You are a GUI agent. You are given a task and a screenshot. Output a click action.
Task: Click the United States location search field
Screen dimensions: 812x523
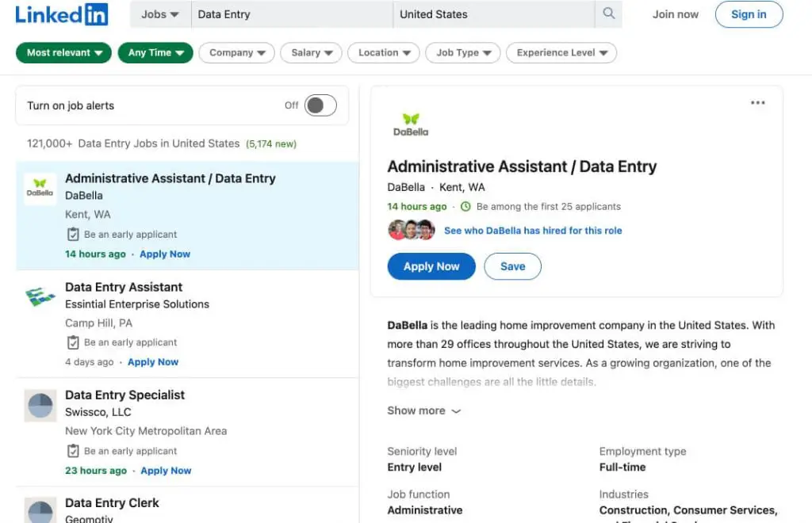coord(494,14)
